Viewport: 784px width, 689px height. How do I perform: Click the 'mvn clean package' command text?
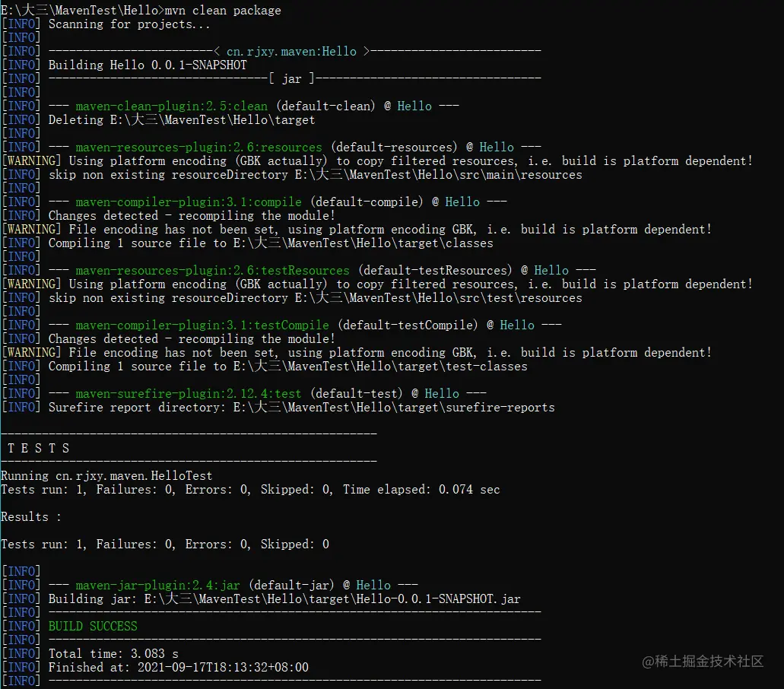[x=223, y=11]
